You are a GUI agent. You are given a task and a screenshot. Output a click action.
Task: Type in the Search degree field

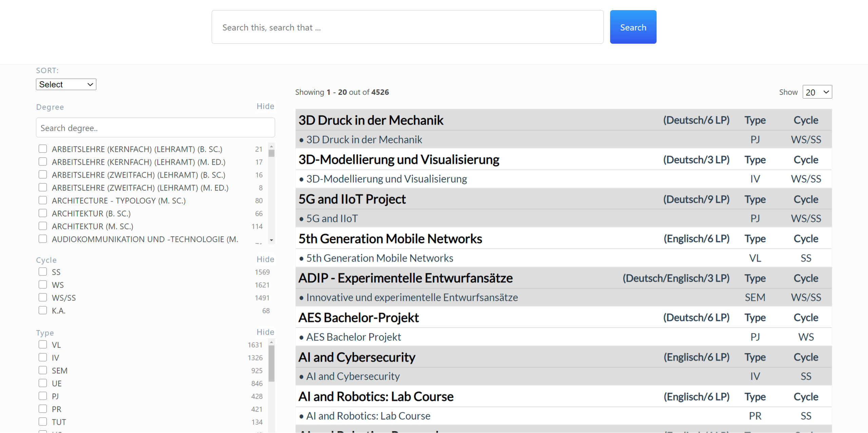(x=155, y=128)
